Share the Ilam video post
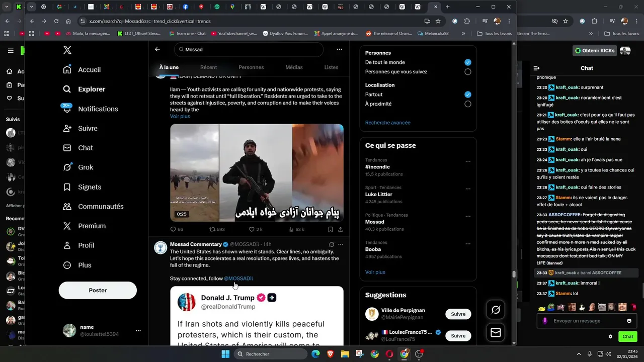644x362 pixels. 341,229
